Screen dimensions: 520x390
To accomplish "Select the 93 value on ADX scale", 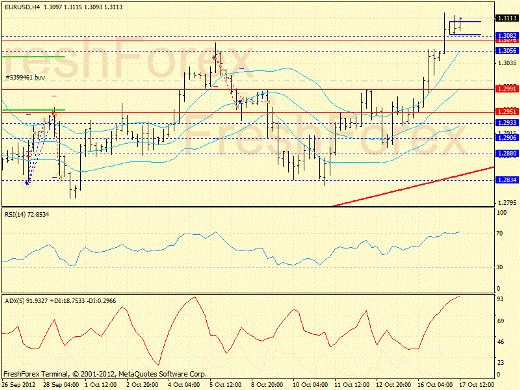I will (500, 298).
